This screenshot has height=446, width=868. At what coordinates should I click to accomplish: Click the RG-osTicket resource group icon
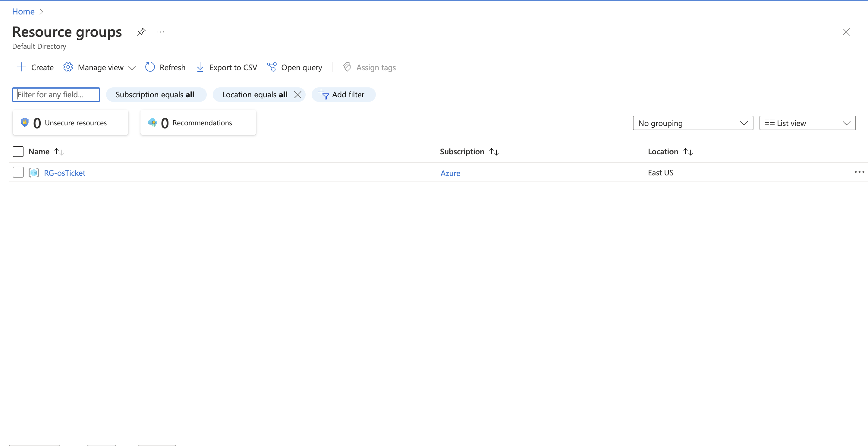point(34,173)
